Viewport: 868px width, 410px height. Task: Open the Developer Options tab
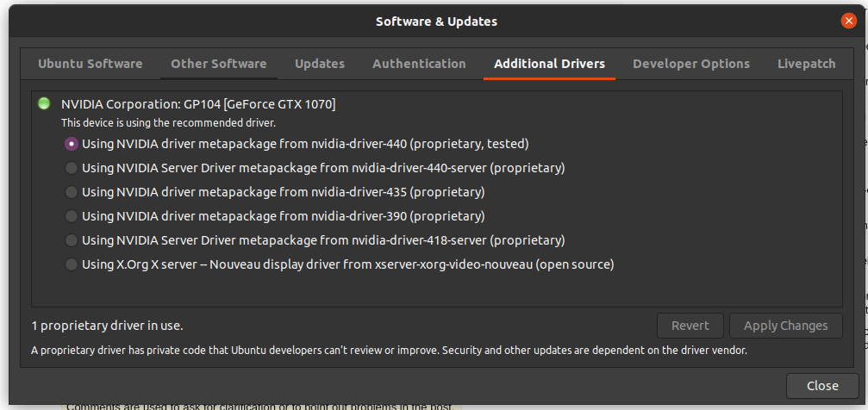(691, 64)
